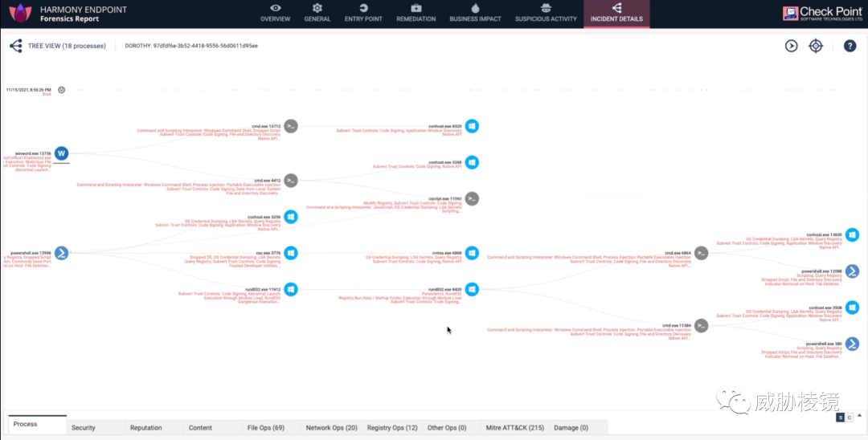The height and width of the screenshot is (440, 868).
Task: Click the '11/15/2021, 8:56:26 PM' timestamp
Action: [29, 90]
